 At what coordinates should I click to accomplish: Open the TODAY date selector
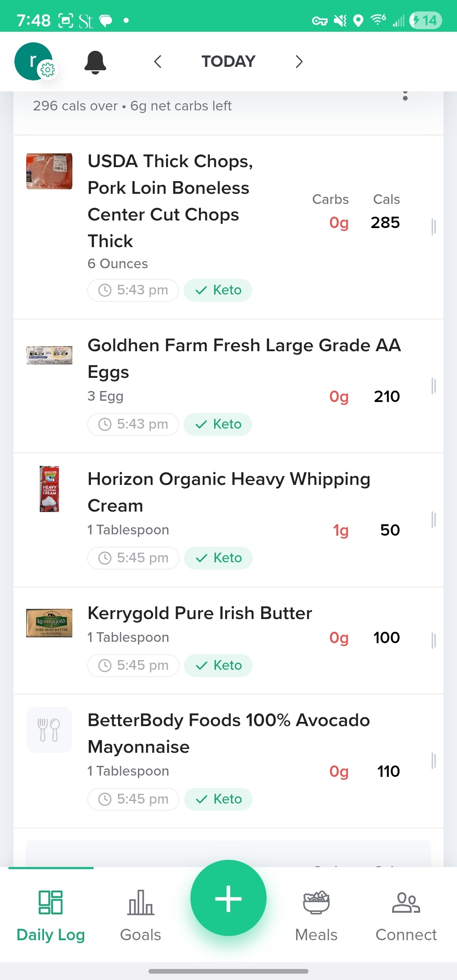coord(228,62)
